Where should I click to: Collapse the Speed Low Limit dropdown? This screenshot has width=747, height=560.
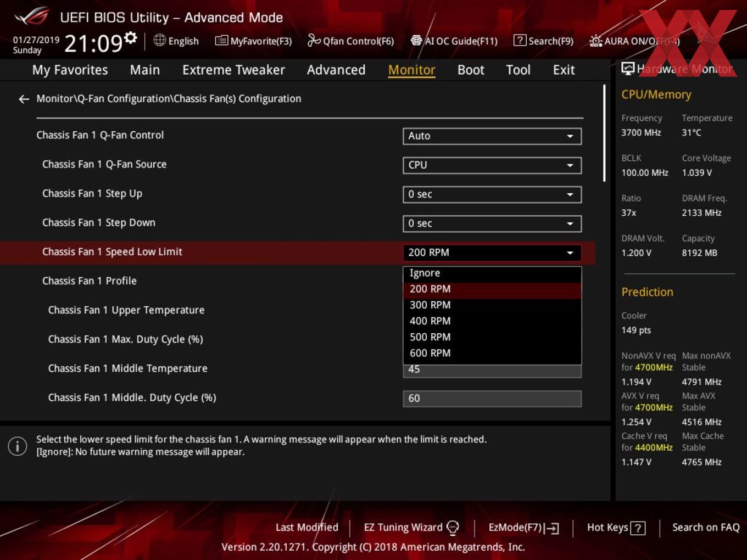492,253
